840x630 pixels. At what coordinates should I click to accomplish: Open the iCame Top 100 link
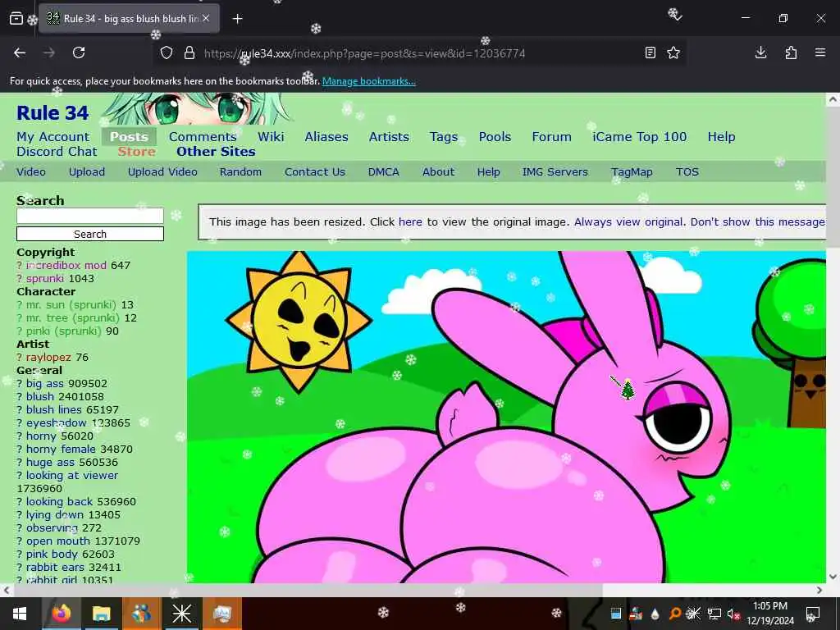pos(640,137)
